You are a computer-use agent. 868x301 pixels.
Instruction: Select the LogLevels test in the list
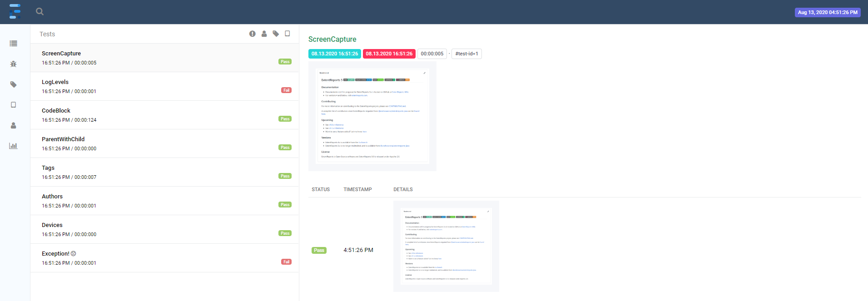point(164,86)
